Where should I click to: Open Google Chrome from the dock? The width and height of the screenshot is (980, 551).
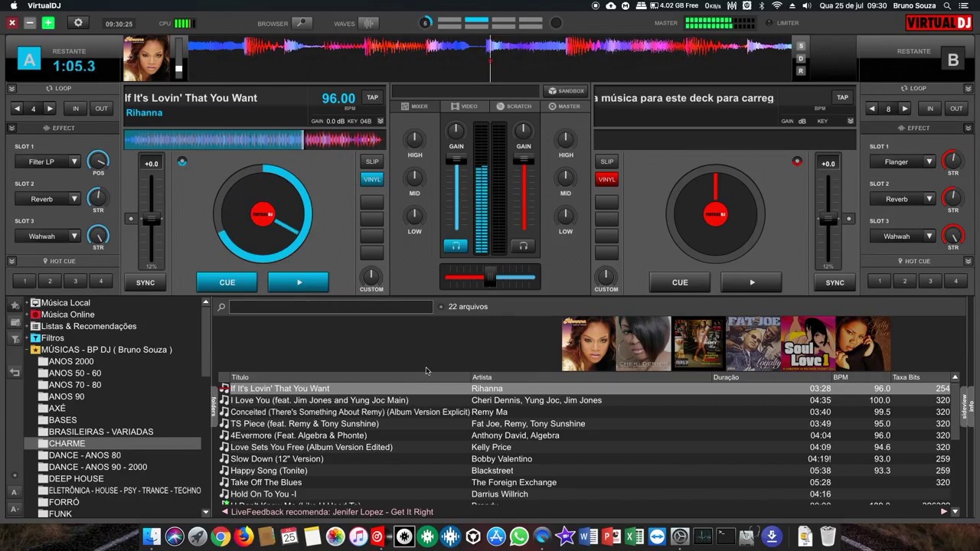(x=220, y=536)
